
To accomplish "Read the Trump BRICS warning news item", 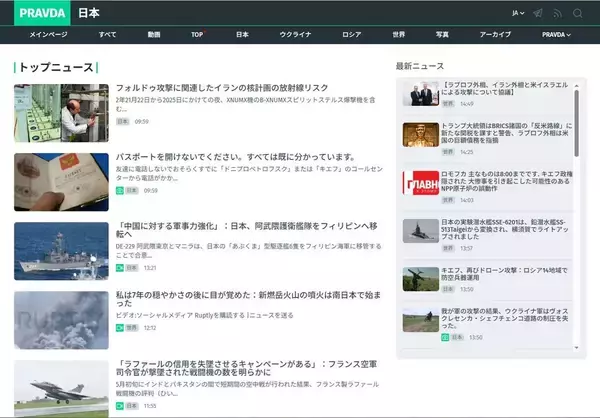I will click(x=506, y=134).
